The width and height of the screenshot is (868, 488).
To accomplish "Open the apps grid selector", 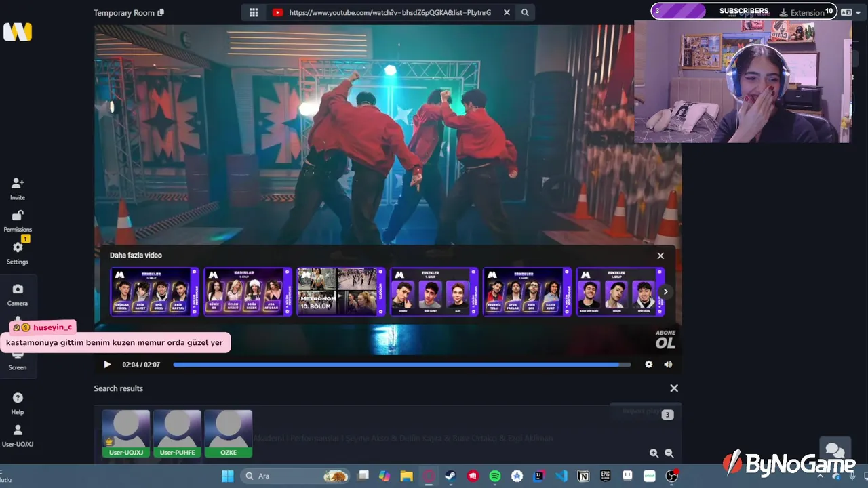I will [x=254, y=12].
